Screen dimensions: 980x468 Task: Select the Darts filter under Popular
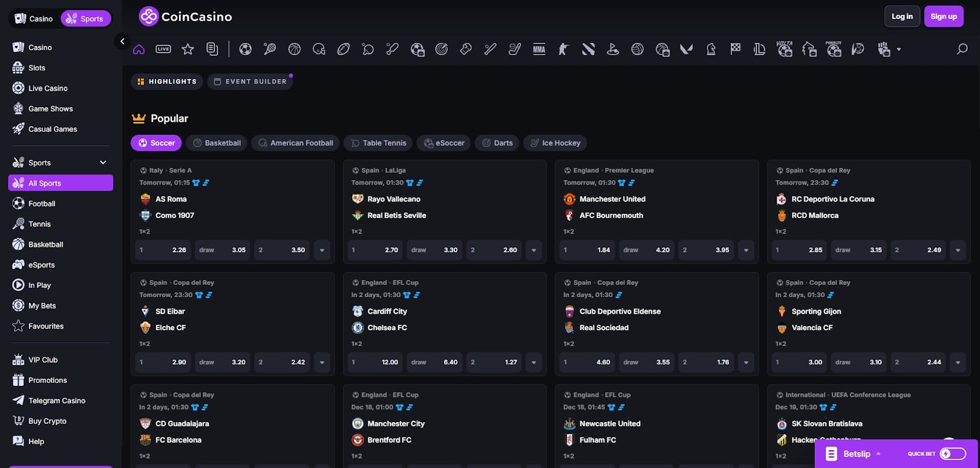(497, 143)
